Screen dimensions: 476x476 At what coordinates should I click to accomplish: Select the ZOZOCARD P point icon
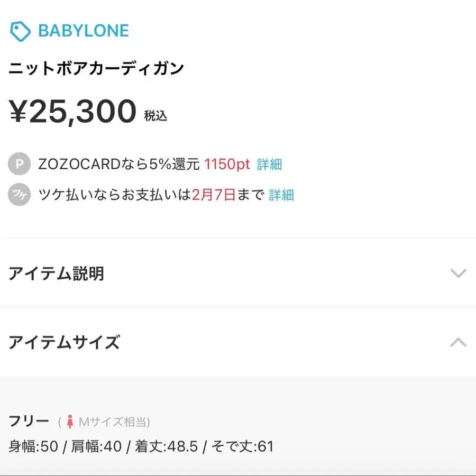19,164
